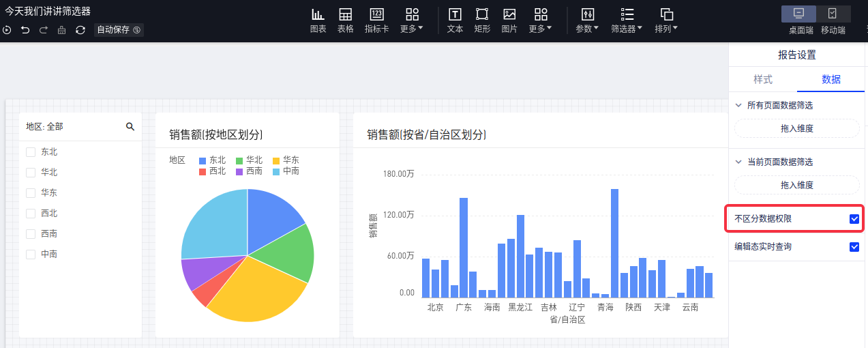Click the undo arrow icon
This screenshot has height=348, width=868.
(25, 30)
